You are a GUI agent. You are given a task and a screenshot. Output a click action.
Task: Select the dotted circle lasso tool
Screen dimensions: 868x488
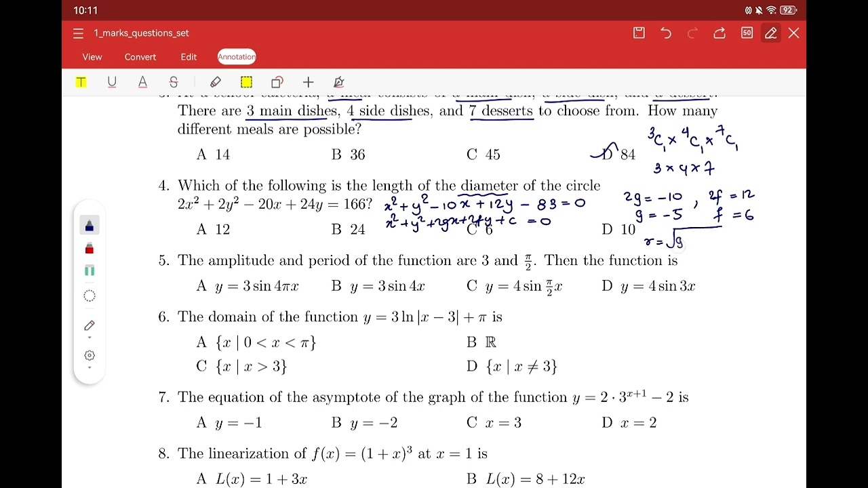pos(90,296)
